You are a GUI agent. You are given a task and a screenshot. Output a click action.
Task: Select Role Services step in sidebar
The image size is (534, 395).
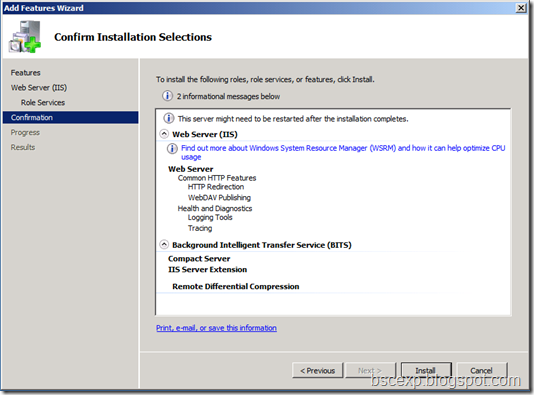point(43,102)
